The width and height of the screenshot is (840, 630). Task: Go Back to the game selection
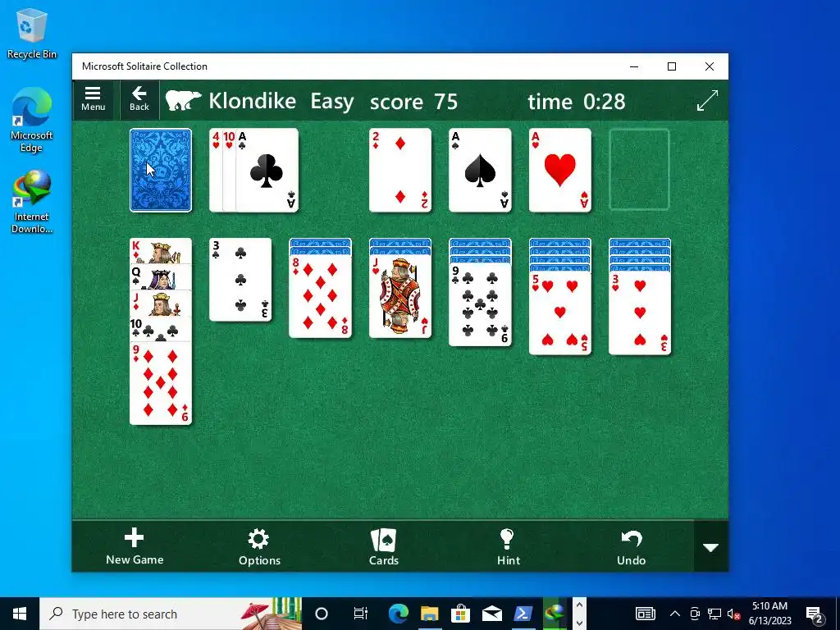[139, 99]
